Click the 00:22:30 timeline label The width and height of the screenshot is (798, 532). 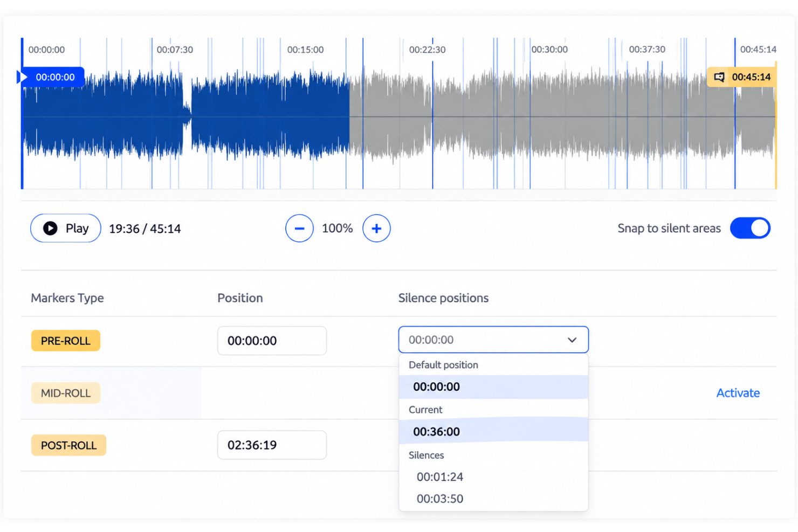click(427, 50)
